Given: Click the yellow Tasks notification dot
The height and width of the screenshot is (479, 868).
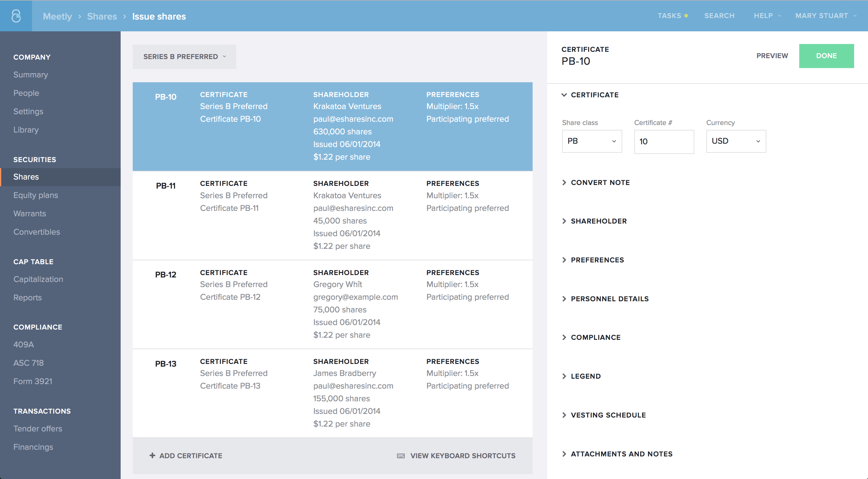Looking at the screenshot, I should (686, 16).
